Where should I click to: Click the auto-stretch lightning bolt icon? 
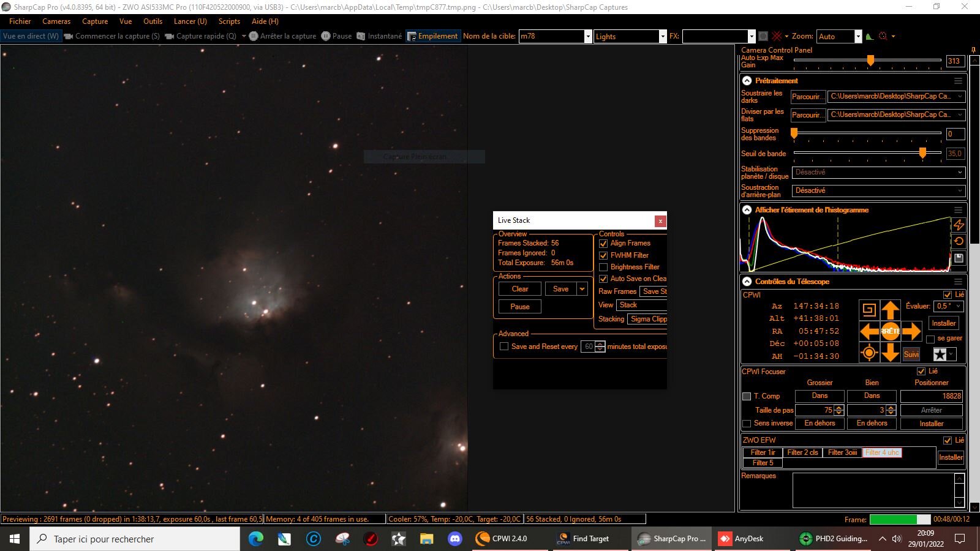959,225
